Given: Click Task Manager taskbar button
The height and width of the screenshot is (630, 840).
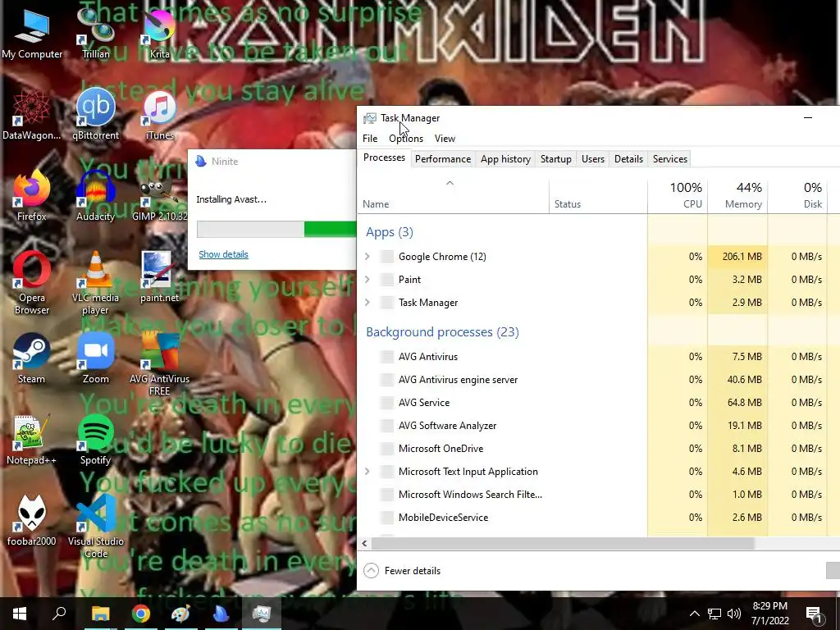Looking at the screenshot, I should tap(262, 614).
